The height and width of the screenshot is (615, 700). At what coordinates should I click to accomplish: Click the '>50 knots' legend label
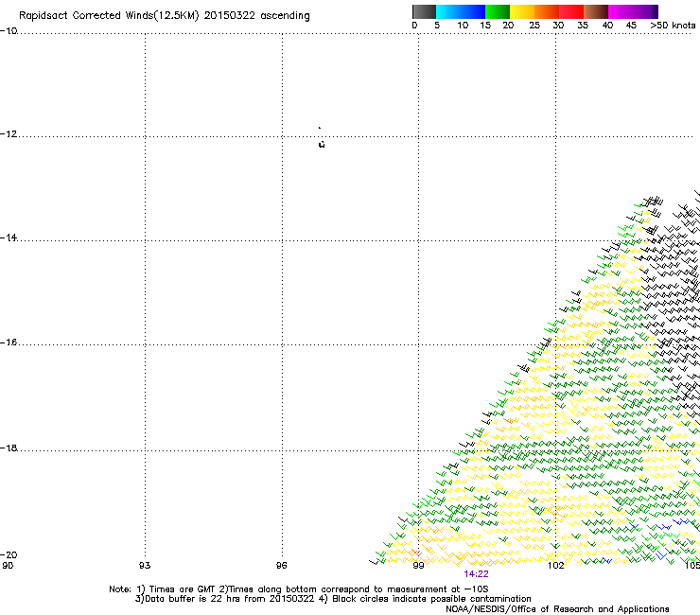[673, 26]
